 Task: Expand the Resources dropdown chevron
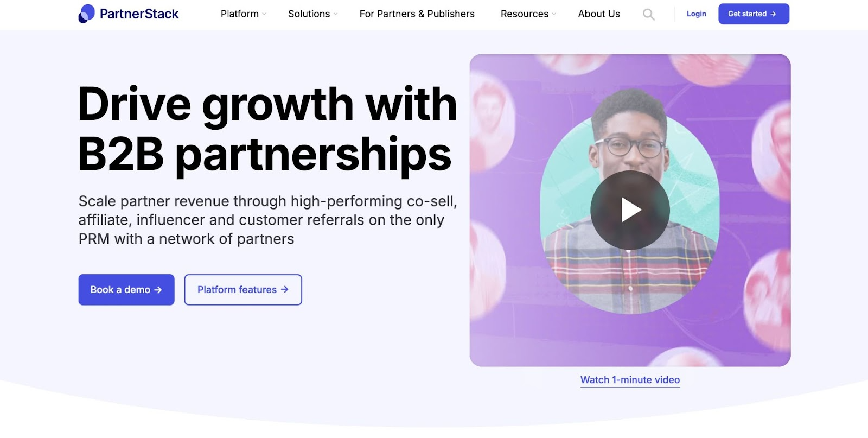554,14
